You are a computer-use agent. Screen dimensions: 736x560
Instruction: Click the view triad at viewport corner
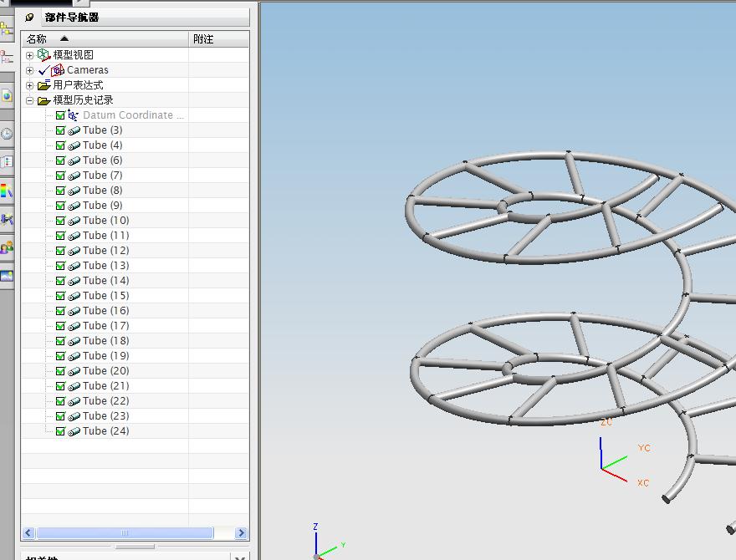point(328,542)
